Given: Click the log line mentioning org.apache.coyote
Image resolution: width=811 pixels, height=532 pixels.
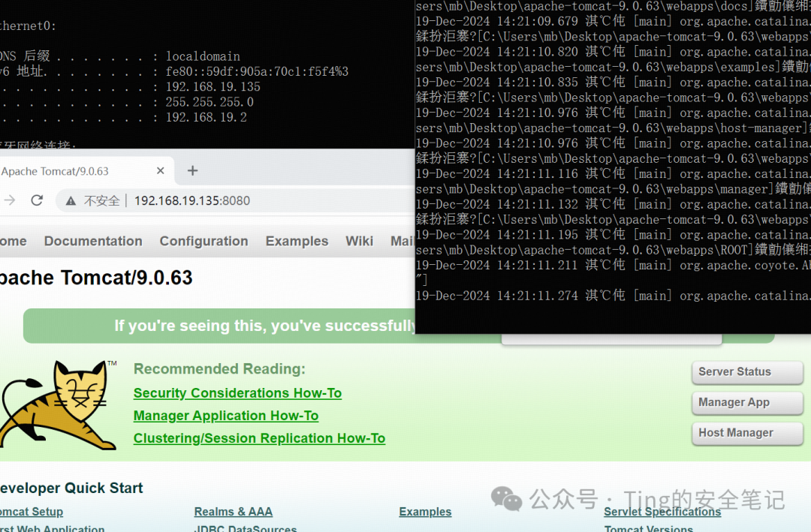Looking at the screenshot, I should [613, 265].
